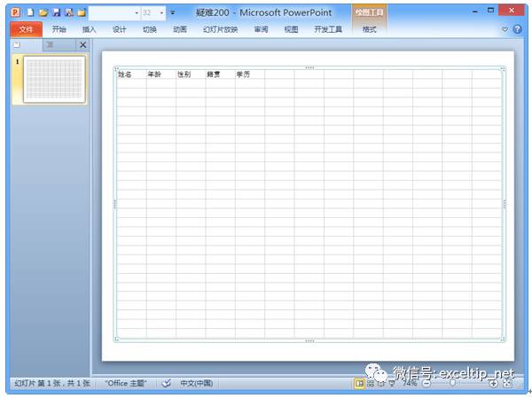Expand the ribbon using the small arrow icon
532x398 pixels.
point(505,29)
